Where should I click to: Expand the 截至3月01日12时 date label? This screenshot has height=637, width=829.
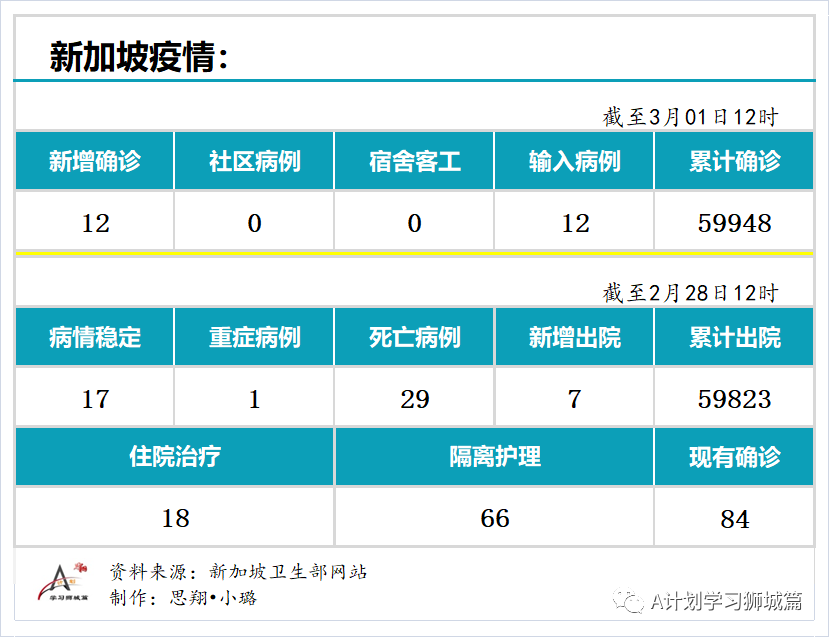(x=692, y=117)
